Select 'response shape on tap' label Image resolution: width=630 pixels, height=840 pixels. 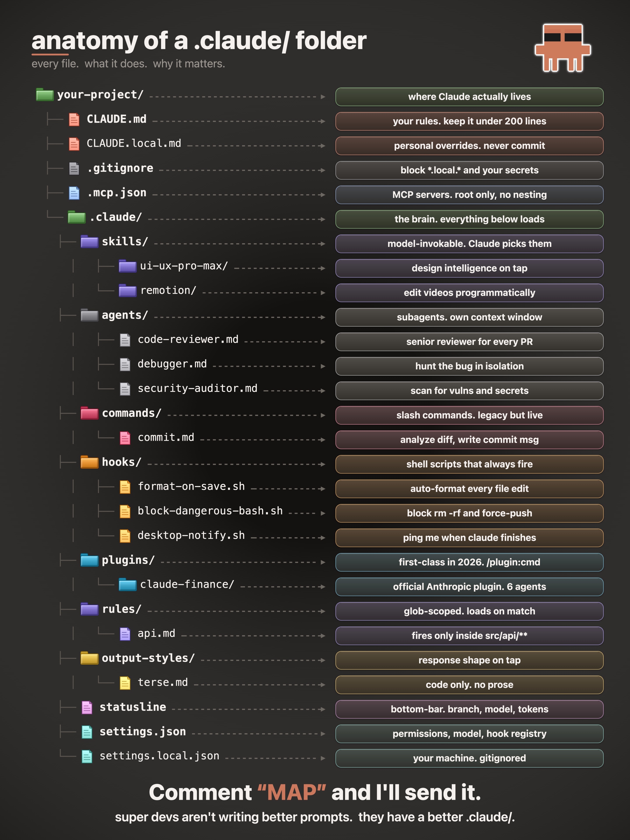click(469, 660)
